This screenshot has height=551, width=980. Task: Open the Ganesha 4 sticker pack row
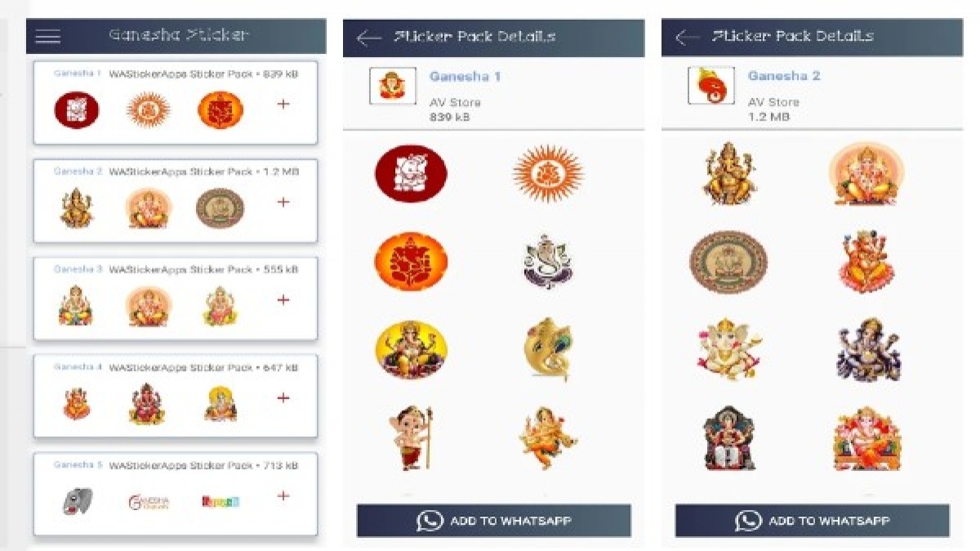(175, 397)
